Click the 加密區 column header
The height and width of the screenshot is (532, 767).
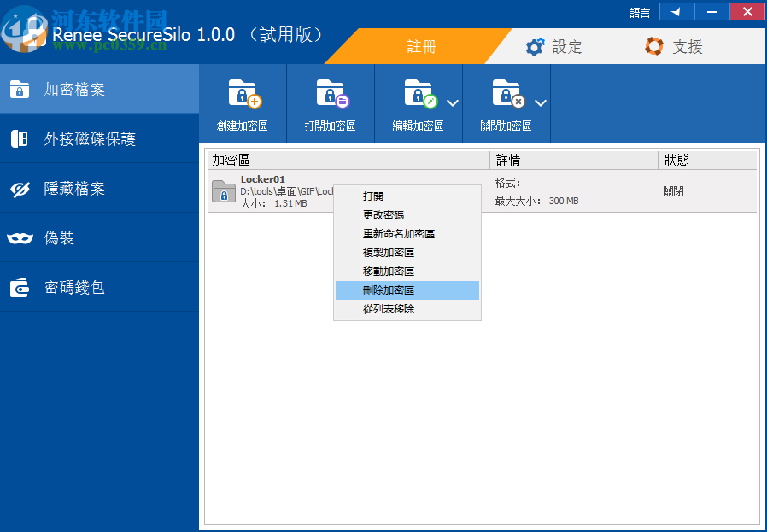pos(348,160)
